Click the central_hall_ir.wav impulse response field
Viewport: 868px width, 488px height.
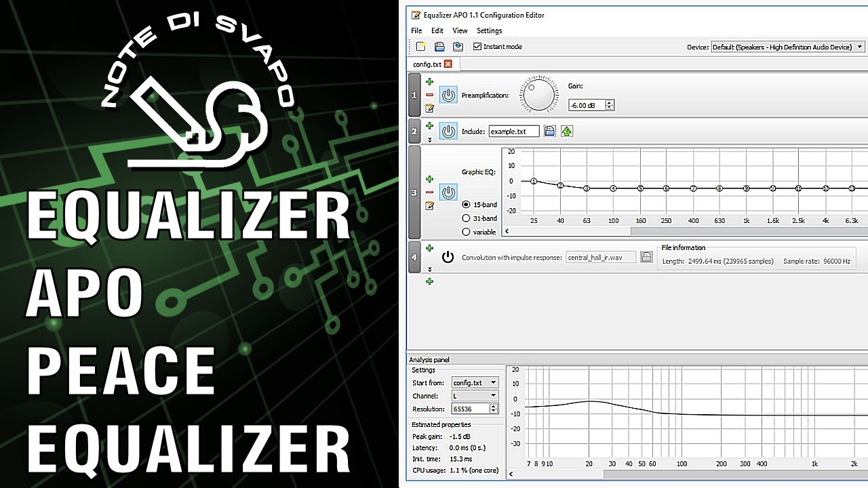point(601,257)
